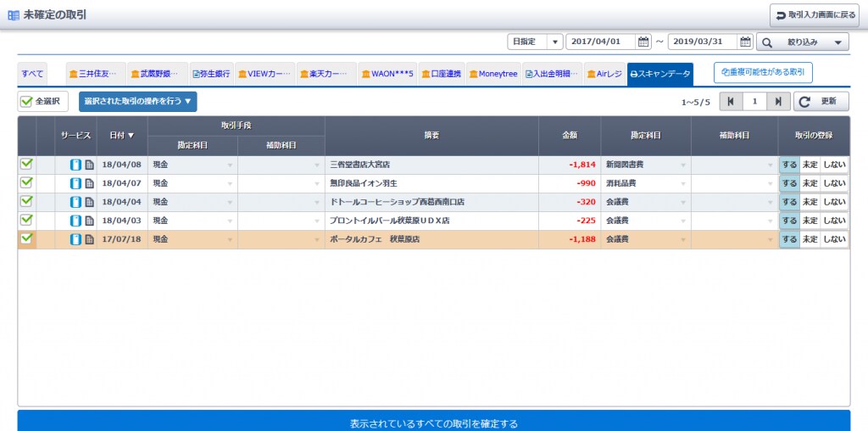Click the end date field 2019/03/31

point(703,42)
